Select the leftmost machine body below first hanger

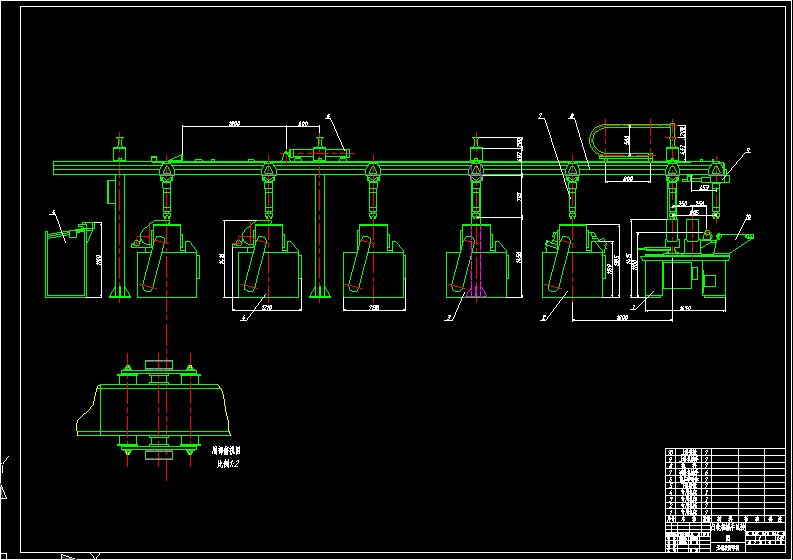(x=167, y=261)
